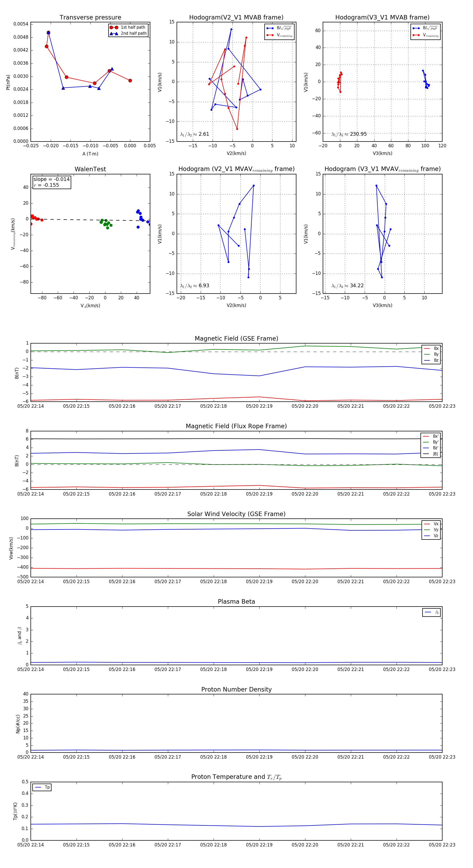The image size is (473, 868).
Task: Select the Bz' legend entry
Action: point(431,448)
